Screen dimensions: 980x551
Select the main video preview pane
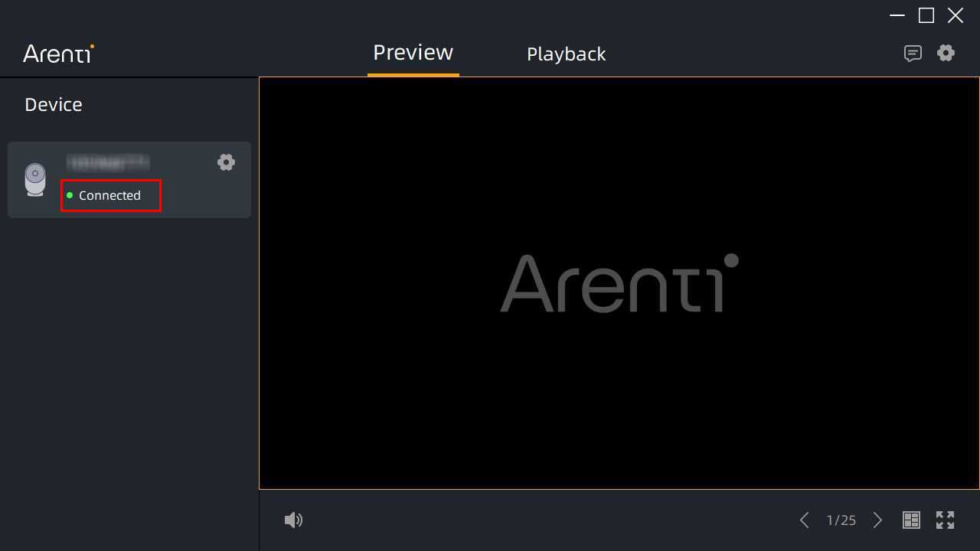click(619, 283)
